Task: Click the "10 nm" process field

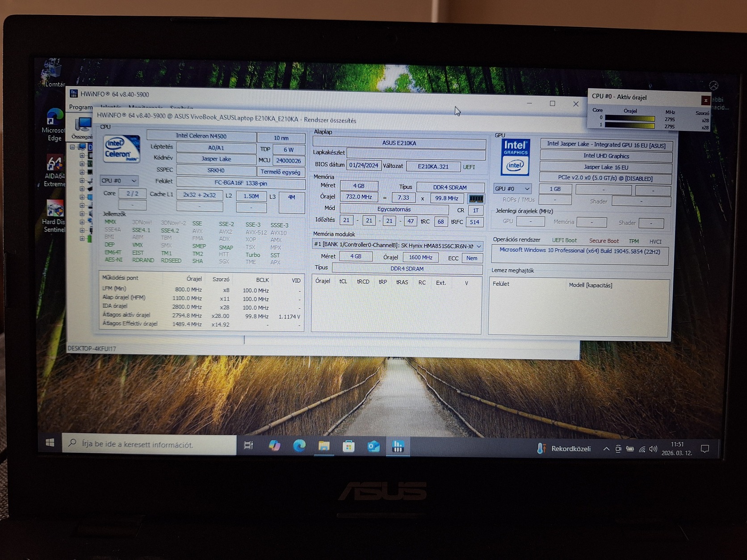Action: click(281, 138)
